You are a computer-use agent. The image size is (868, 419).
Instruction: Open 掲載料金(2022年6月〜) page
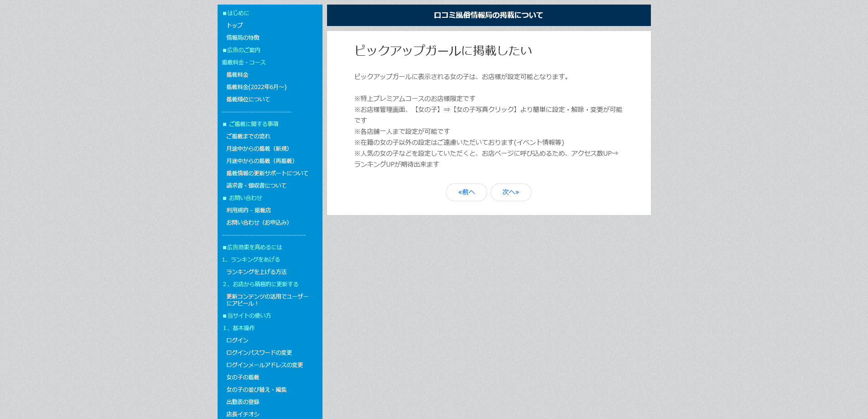point(256,87)
